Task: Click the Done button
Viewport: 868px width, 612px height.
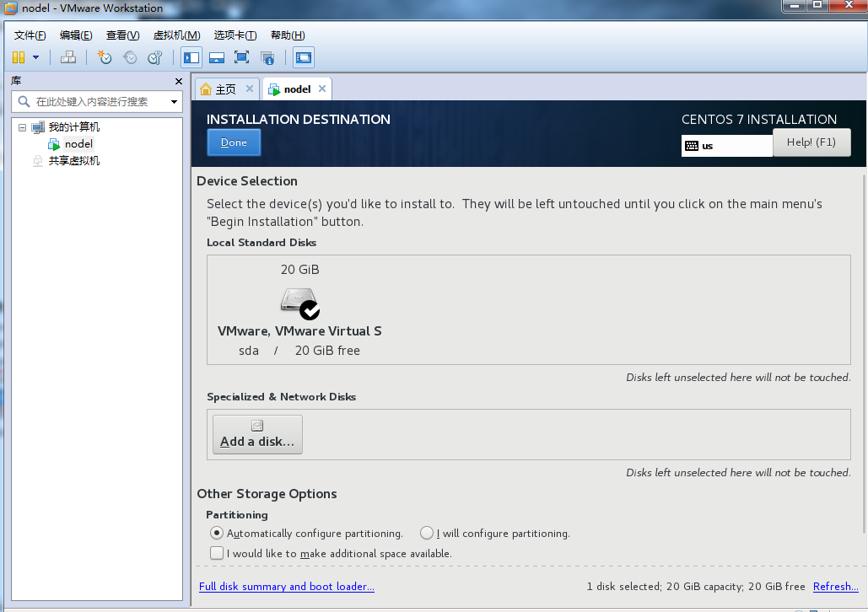Action: pyautogui.click(x=234, y=142)
